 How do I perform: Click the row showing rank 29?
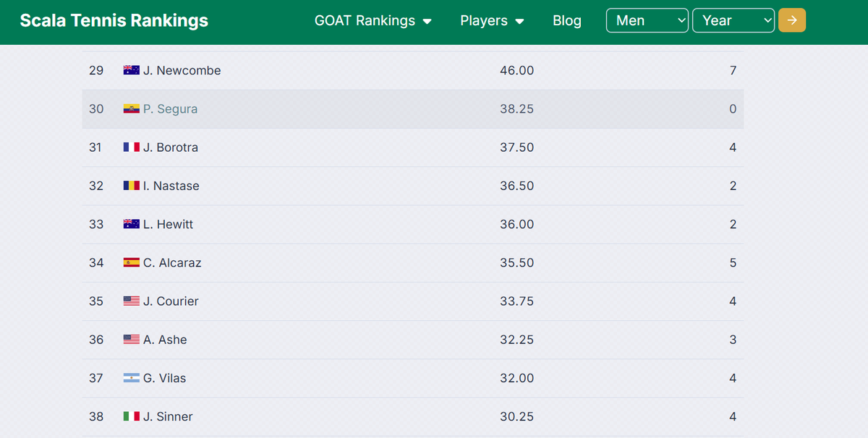[x=412, y=70]
